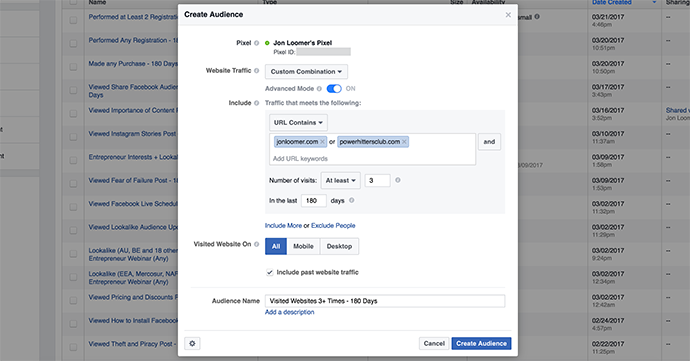
Task: Open Viewed Lookalike Audience Update audience in list
Action: pyautogui.click(x=133, y=227)
